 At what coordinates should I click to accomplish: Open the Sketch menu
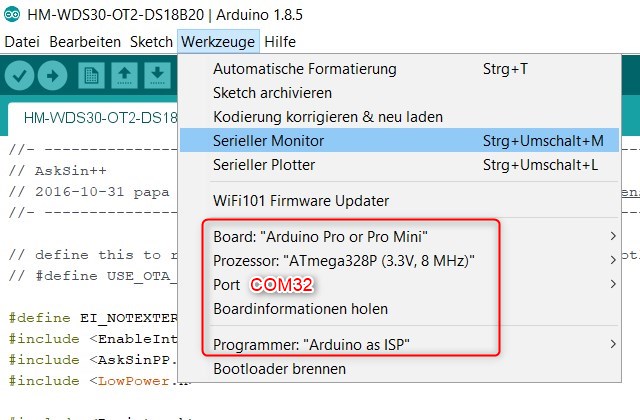151,42
